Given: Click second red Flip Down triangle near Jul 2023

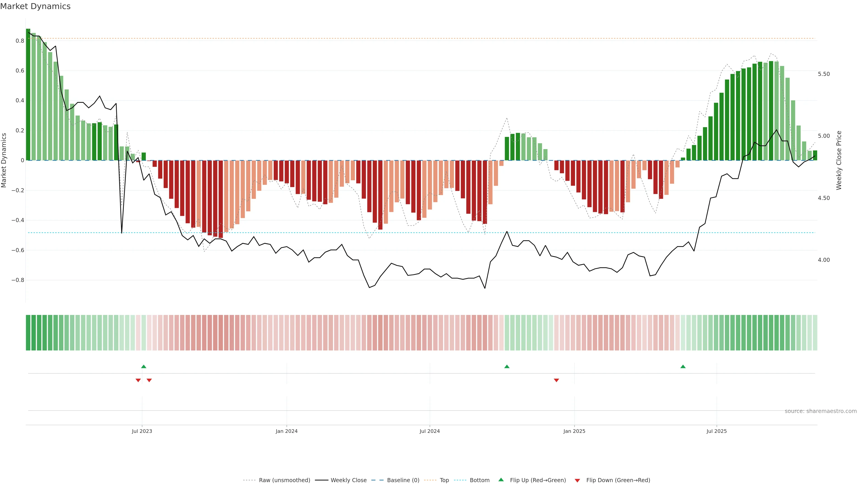Looking at the screenshot, I should point(149,380).
